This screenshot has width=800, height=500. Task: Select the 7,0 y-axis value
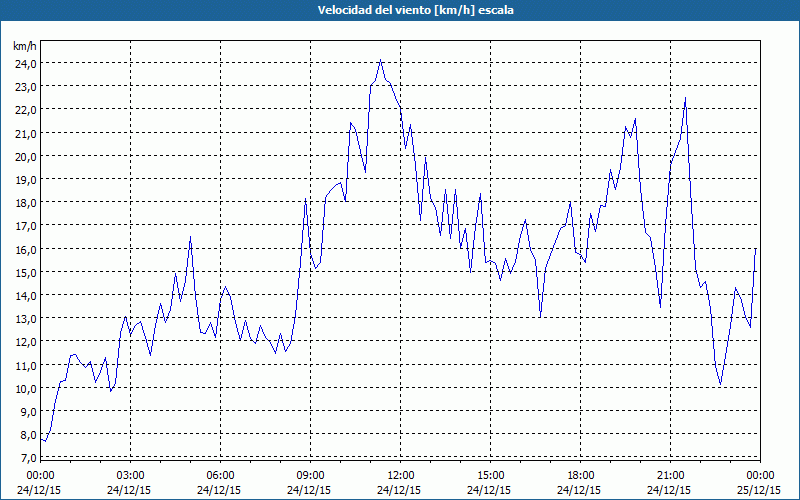[28, 458]
